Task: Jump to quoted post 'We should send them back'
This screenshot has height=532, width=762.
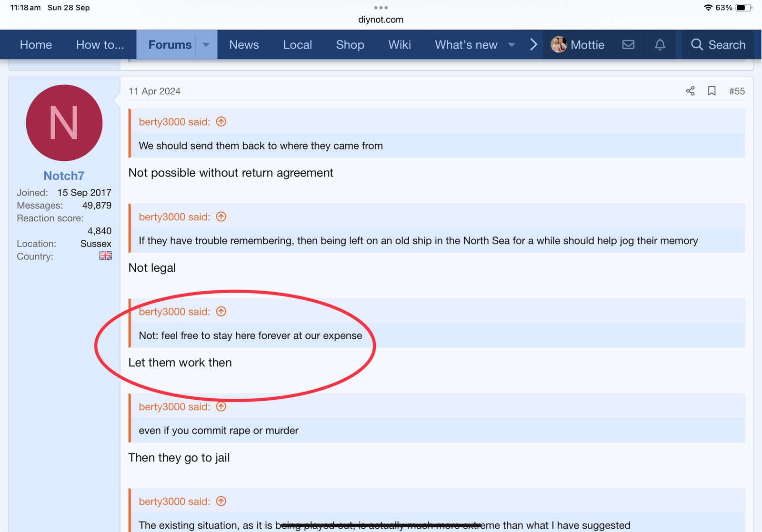Action: click(x=221, y=122)
